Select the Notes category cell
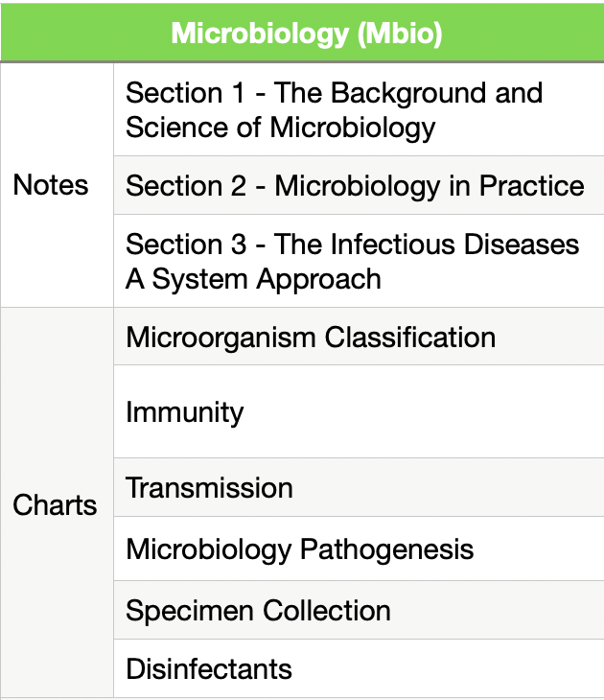Viewport: 604px width, 700px height. pyautogui.click(x=51, y=184)
